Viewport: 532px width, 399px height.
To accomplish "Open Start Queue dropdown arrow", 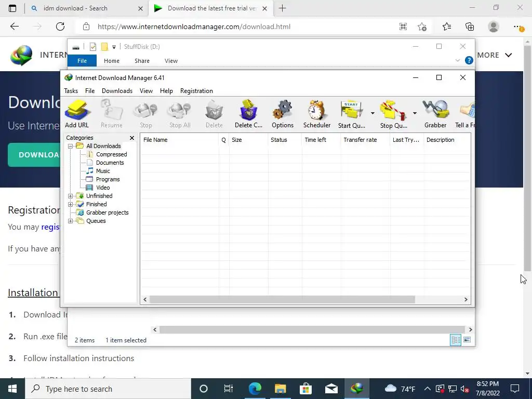I will point(373,113).
